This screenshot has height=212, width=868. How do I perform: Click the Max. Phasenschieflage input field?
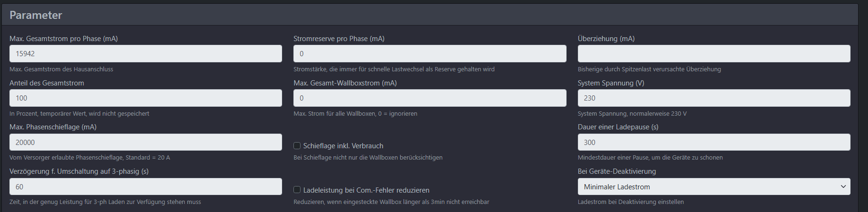click(146, 142)
